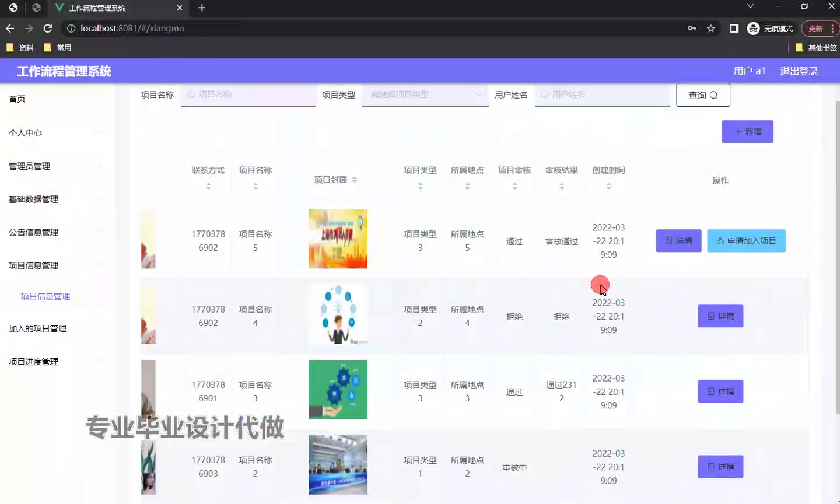Open 详情 for 项目名称4 row
Image resolution: width=840 pixels, height=504 pixels.
pos(720,316)
